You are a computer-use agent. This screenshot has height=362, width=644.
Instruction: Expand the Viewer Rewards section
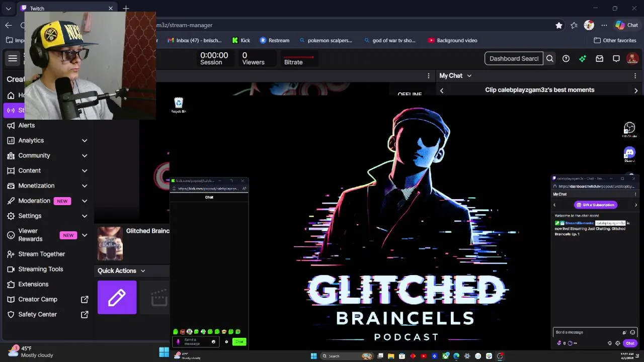coord(85,235)
